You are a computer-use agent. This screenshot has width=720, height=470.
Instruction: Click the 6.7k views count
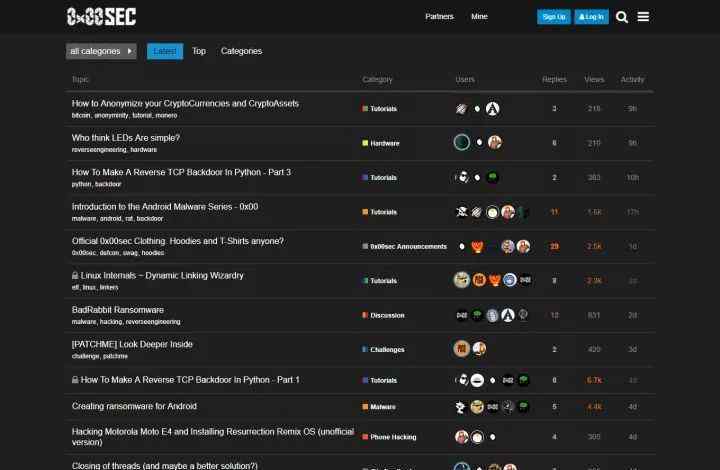pyautogui.click(x=594, y=380)
